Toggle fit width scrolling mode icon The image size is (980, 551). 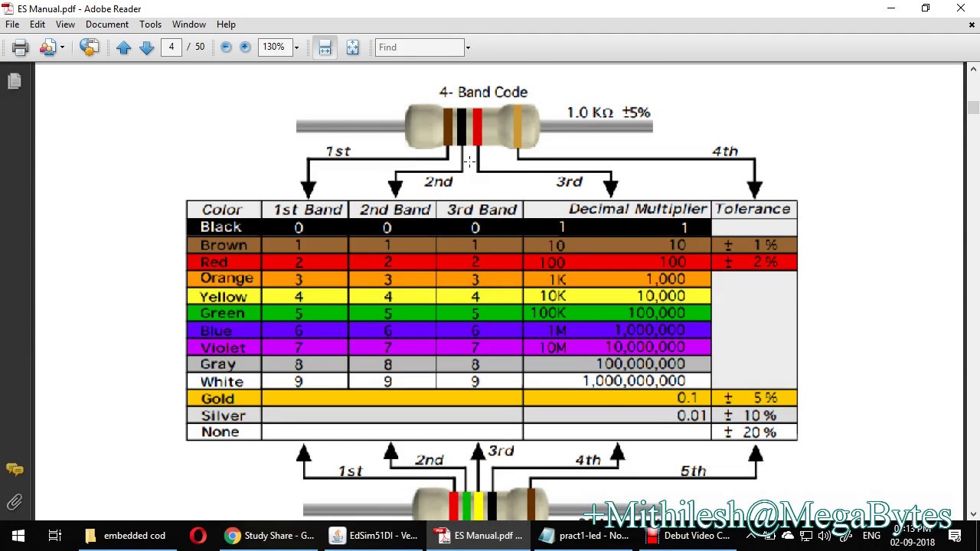pos(325,47)
